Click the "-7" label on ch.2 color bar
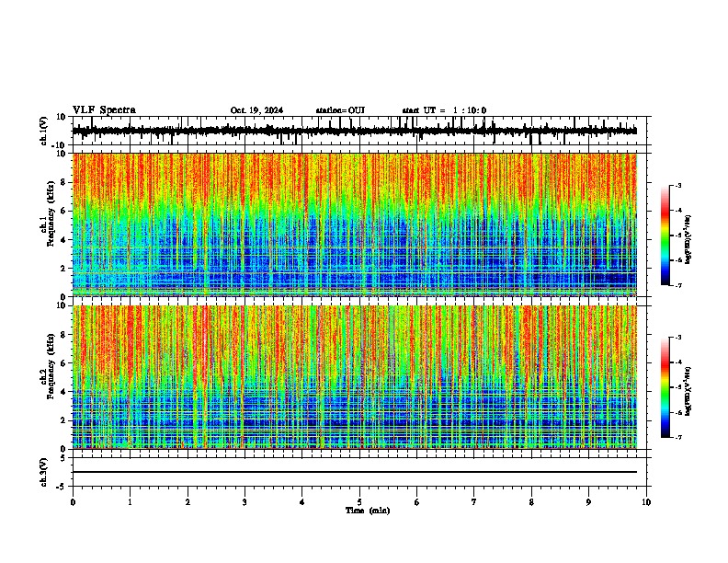The width and height of the screenshot is (728, 563). [678, 437]
